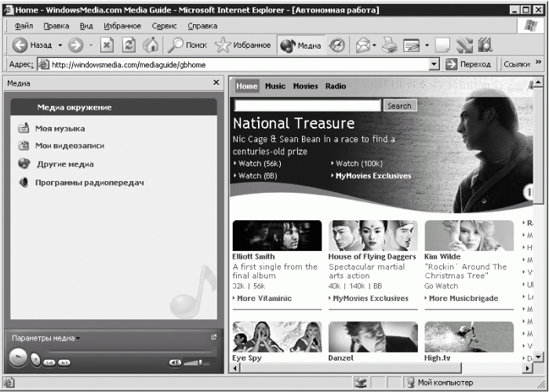The image size is (549, 392).
Task: Go to the Home page icon
Action: click(x=151, y=45)
